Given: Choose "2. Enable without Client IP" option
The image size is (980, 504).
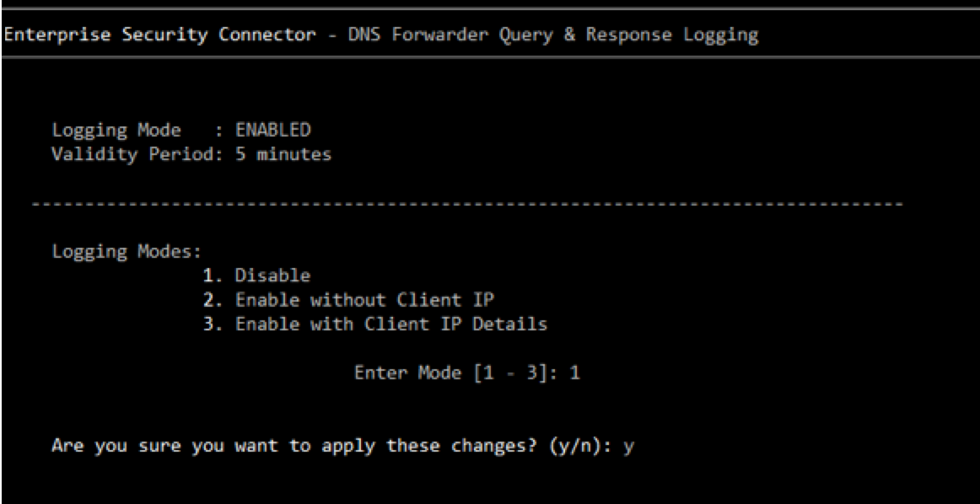Looking at the screenshot, I should coord(348,300).
